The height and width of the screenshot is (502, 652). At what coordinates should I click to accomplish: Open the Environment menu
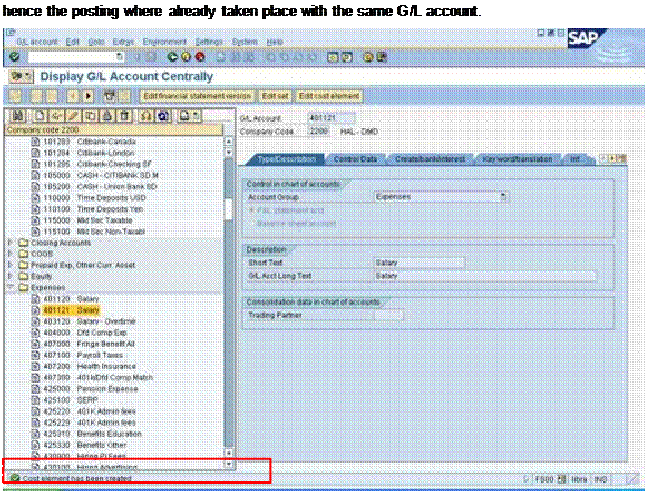click(164, 42)
